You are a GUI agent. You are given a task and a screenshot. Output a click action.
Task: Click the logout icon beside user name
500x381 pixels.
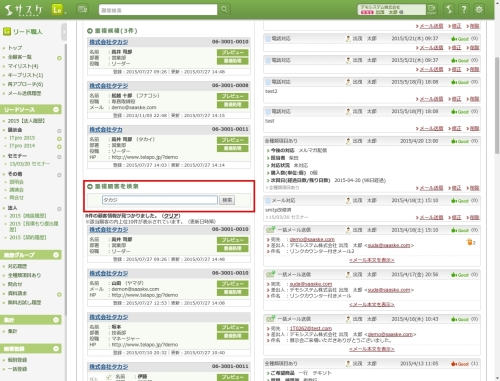[x=432, y=9]
